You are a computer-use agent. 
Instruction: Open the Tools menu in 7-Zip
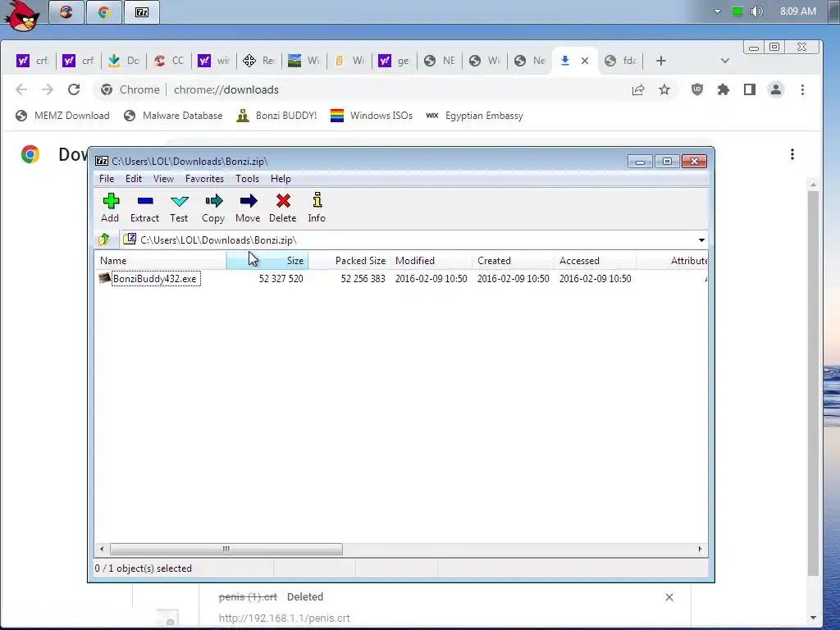(247, 179)
